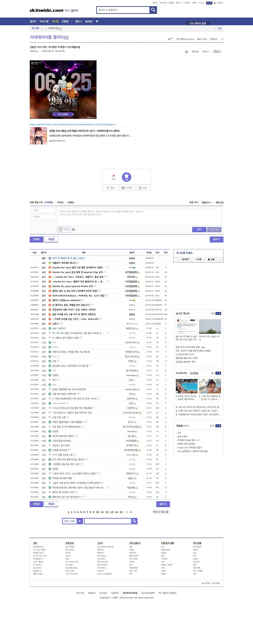Viewport: 253px width, 644px height.
Task: Click the speaker icon of 여름맞이 숙박세일 AD row
Action: coord(50,263)
